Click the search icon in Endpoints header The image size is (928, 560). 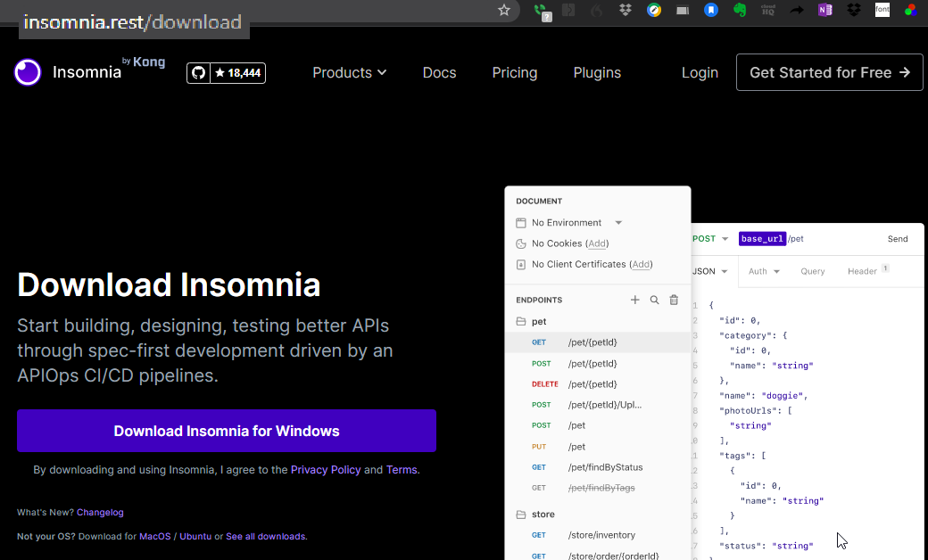pyautogui.click(x=654, y=301)
